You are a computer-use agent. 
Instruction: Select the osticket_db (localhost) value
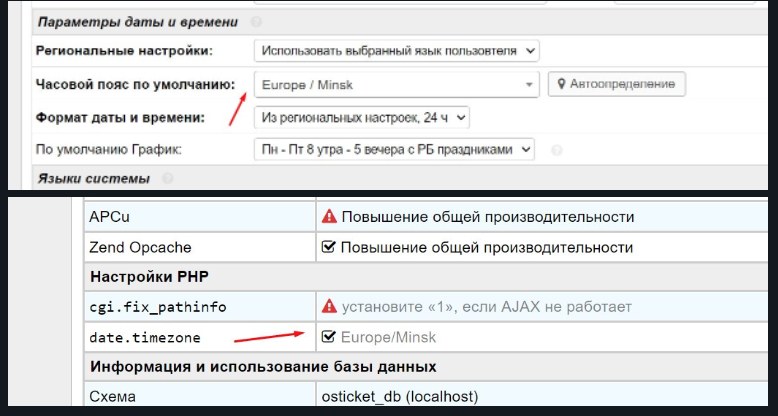[x=400, y=397]
